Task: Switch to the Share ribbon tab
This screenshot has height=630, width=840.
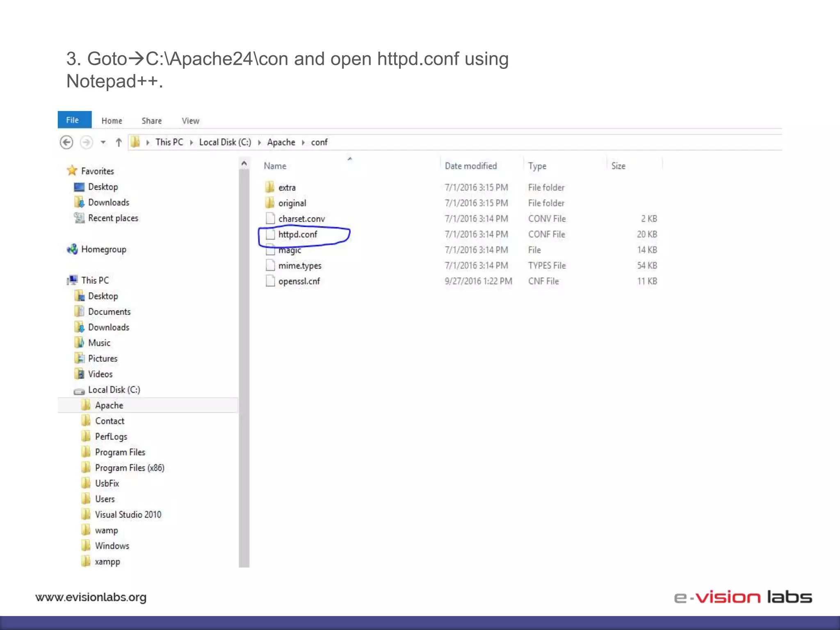Action: pyautogui.click(x=152, y=121)
